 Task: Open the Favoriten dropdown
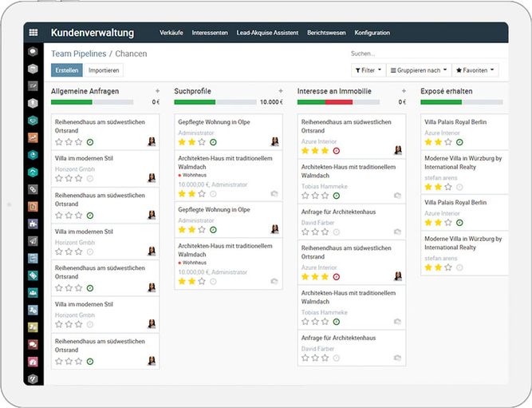[x=475, y=70]
